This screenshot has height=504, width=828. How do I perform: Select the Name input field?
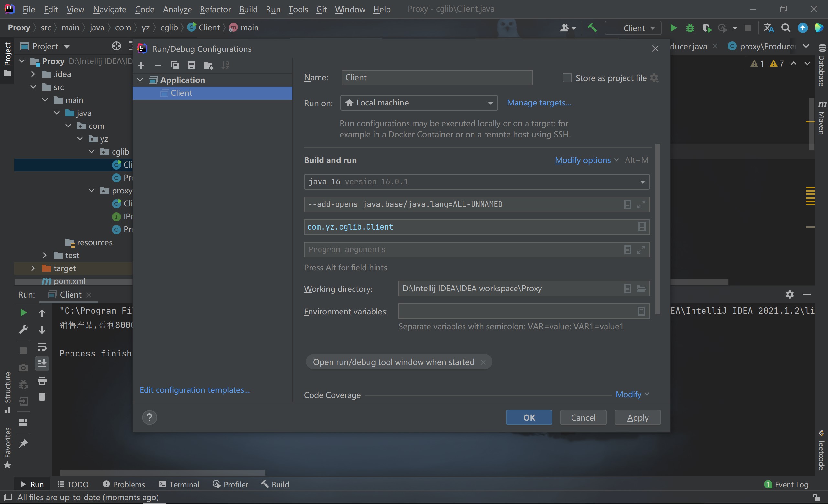[437, 78]
